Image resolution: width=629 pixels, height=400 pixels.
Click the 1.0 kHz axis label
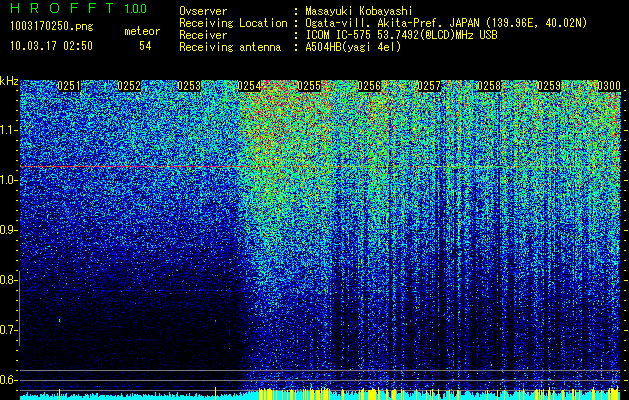tap(9, 180)
